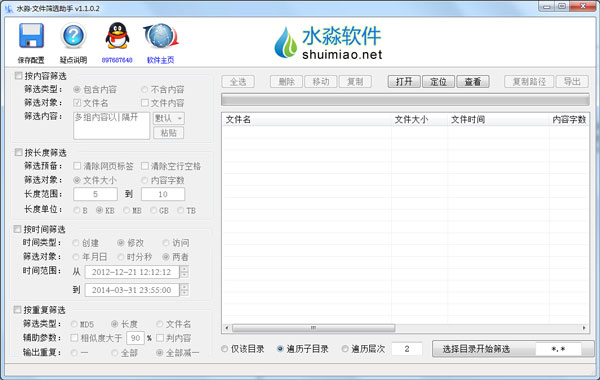The height and width of the screenshot is (380, 600).
Task: Open the software homepage globe icon
Action: coord(161,36)
